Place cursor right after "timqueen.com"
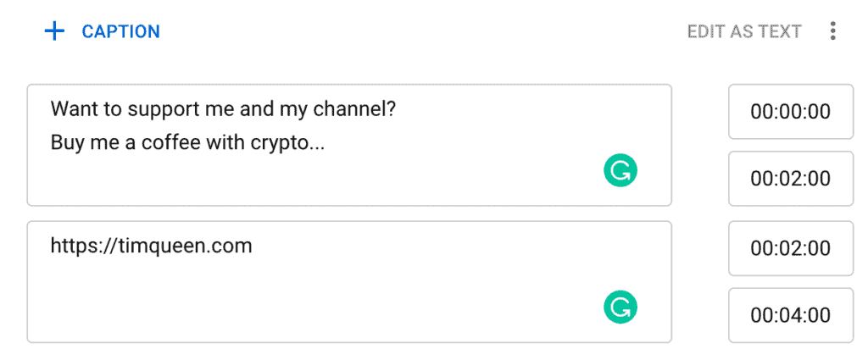Image resolution: width=868 pixels, height=360 pixels. coord(253,246)
